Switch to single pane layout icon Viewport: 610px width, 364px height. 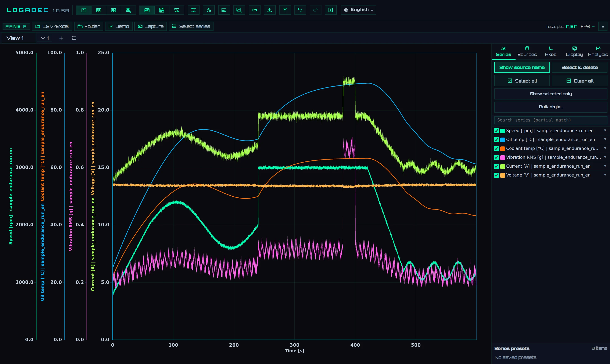point(84,10)
